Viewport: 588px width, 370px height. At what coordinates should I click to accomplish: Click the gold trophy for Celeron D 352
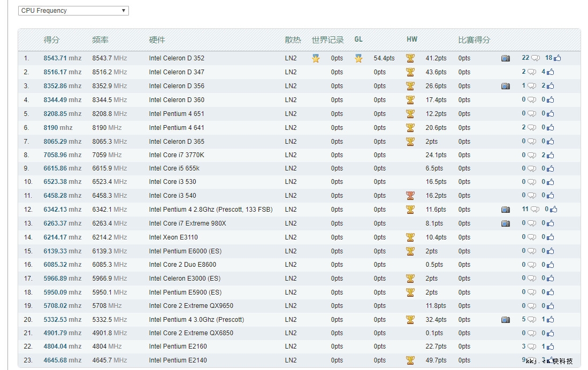pos(410,58)
